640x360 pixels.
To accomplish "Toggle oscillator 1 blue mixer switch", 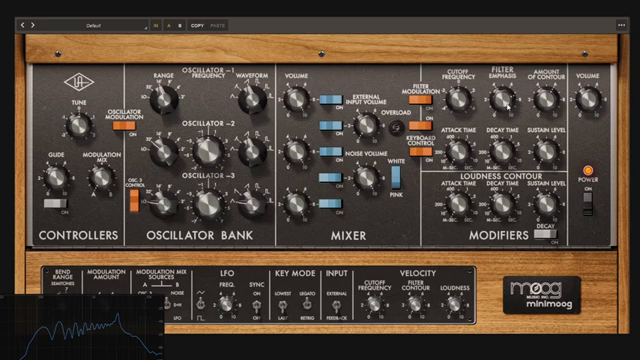I will coord(331,99).
